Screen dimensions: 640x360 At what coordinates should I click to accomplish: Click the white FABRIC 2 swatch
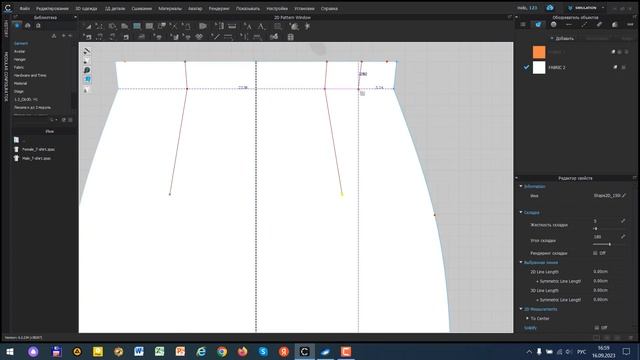[x=539, y=67]
